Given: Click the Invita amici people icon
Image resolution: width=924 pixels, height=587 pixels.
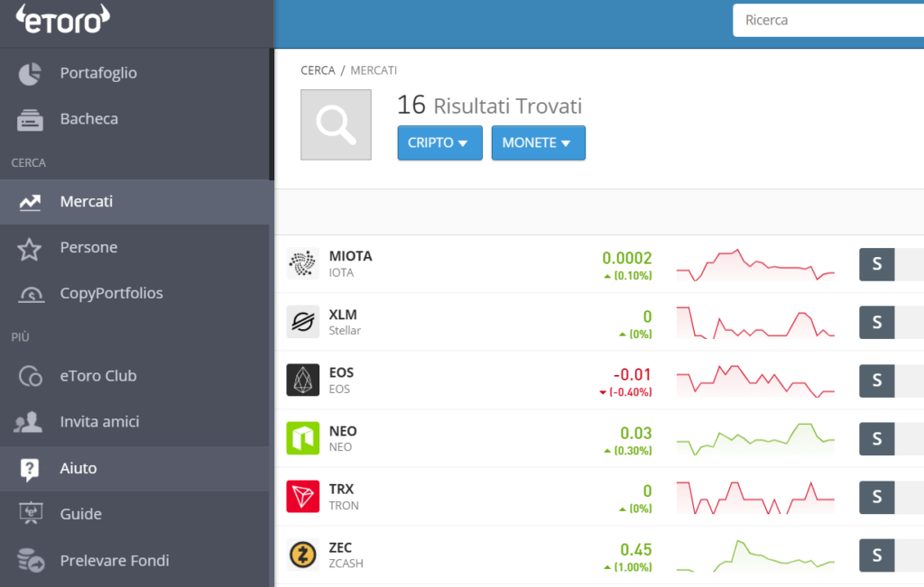Looking at the screenshot, I should click(28, 422).
